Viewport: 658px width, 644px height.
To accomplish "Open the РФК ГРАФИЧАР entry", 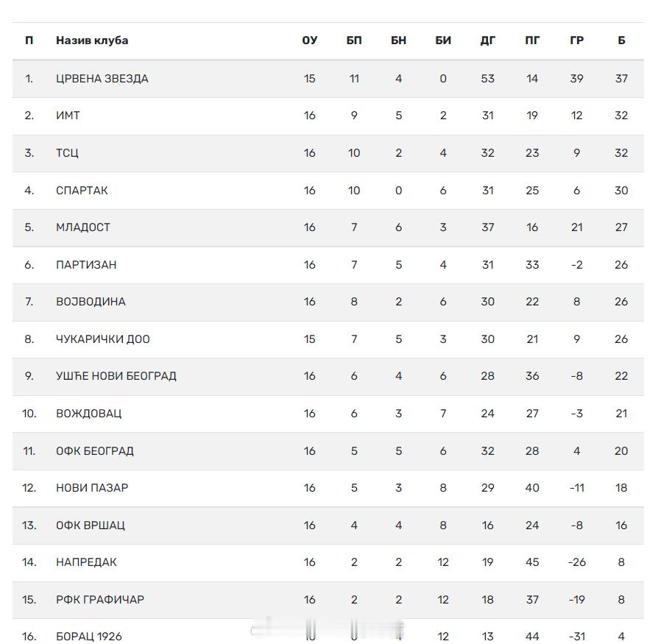I will click(100, 599).
